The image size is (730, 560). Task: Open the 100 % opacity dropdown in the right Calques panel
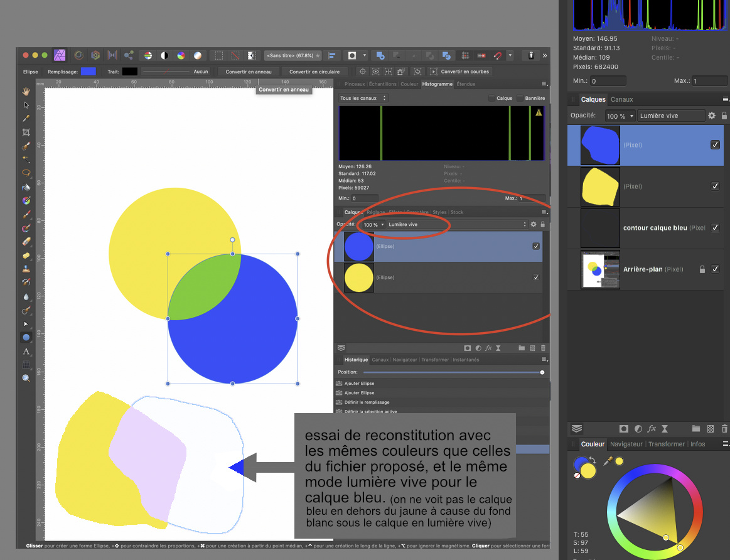(620, 116)
